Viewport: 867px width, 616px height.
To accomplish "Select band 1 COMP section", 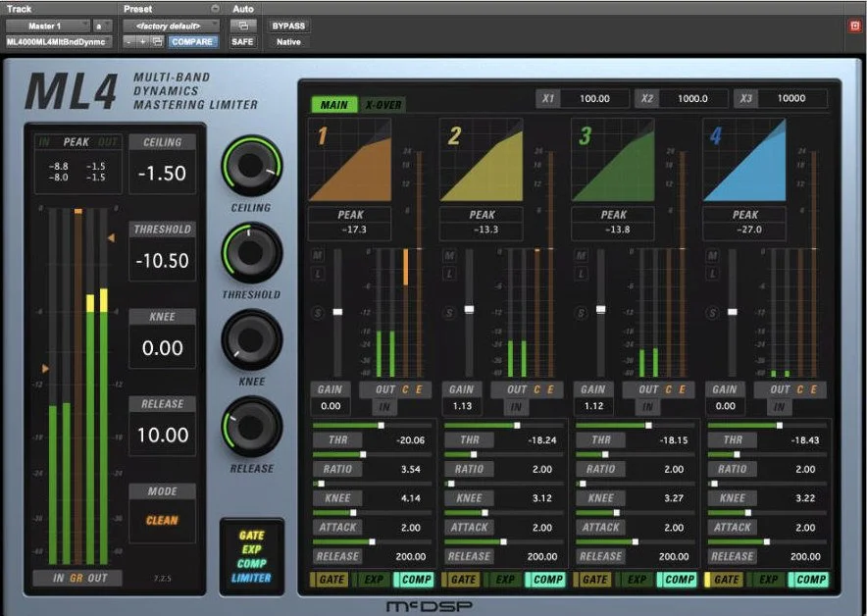I will (x=416, y=580).
